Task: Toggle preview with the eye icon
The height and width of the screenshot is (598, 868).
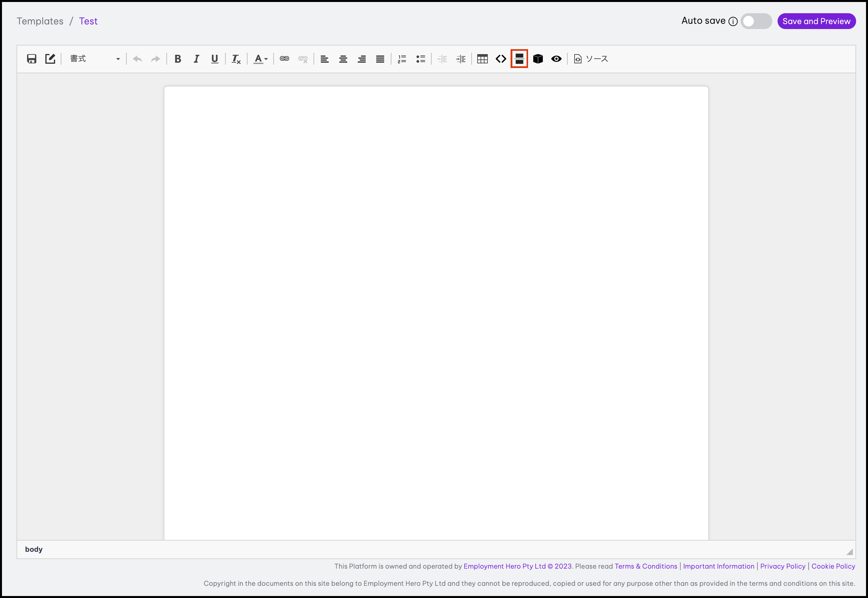Action: click(x=556, y=59)
